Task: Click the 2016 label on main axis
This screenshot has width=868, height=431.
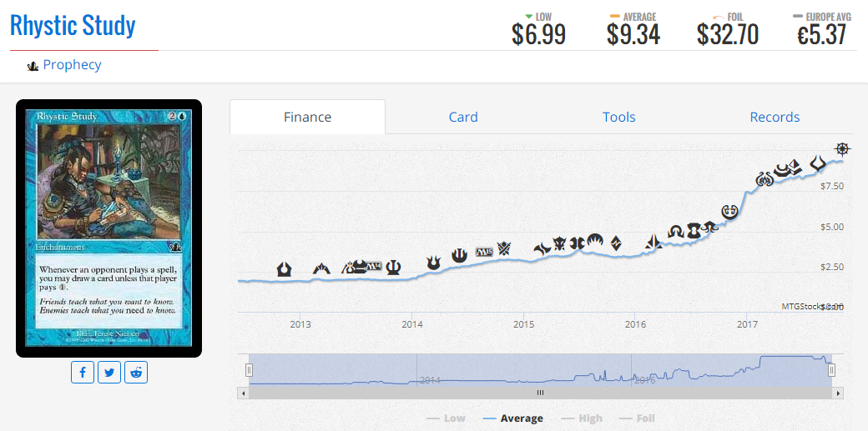Action: (635, 323)
